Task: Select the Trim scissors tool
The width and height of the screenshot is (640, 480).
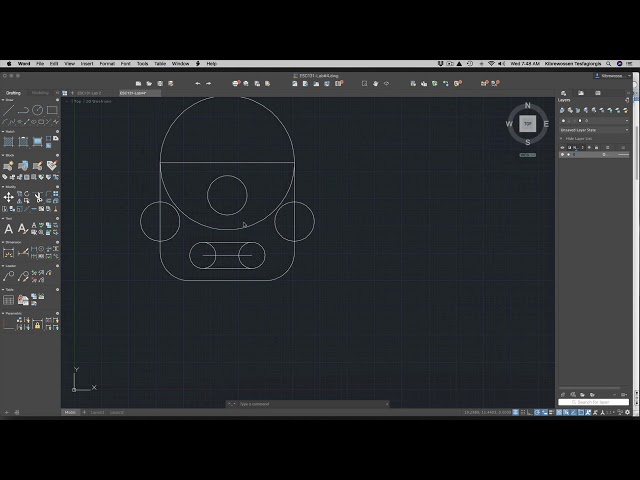Action: coord(38,198)
